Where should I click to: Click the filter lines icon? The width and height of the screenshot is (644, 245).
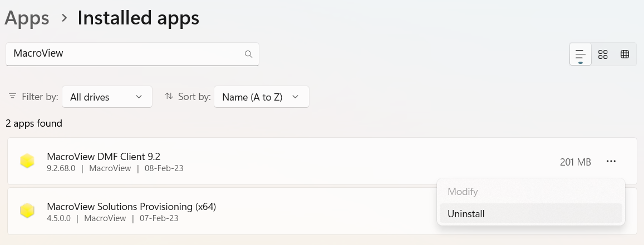(13, 96)
